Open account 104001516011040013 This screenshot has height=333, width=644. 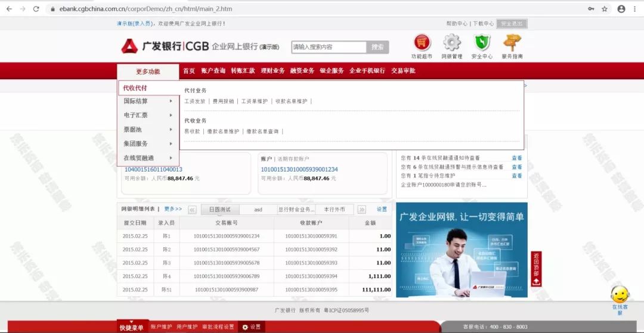coord(153,169)
